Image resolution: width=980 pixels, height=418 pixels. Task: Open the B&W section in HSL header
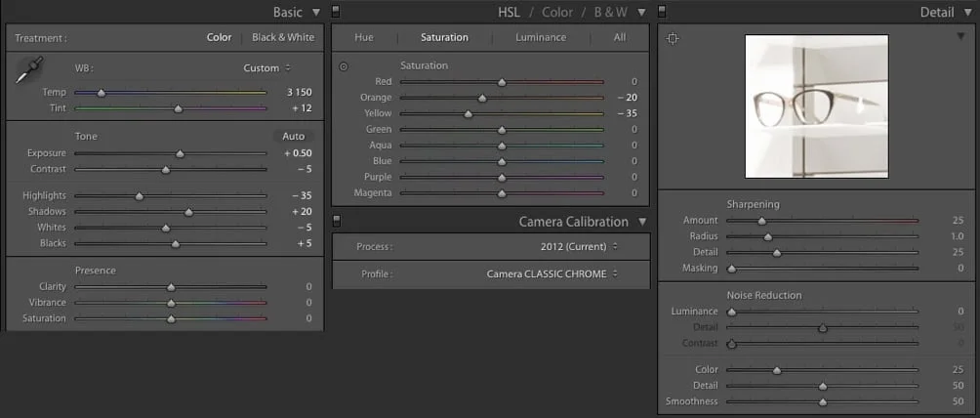(611, 12)
